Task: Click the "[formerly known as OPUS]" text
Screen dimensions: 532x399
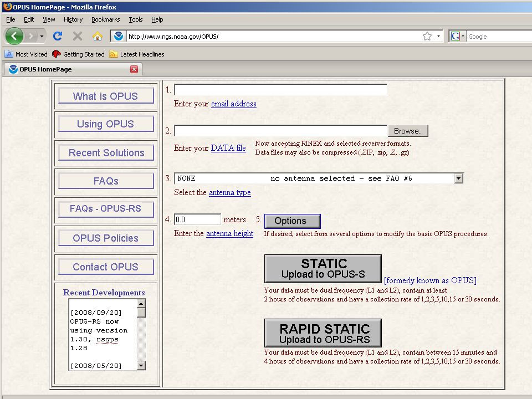Action: coord(430,280)
